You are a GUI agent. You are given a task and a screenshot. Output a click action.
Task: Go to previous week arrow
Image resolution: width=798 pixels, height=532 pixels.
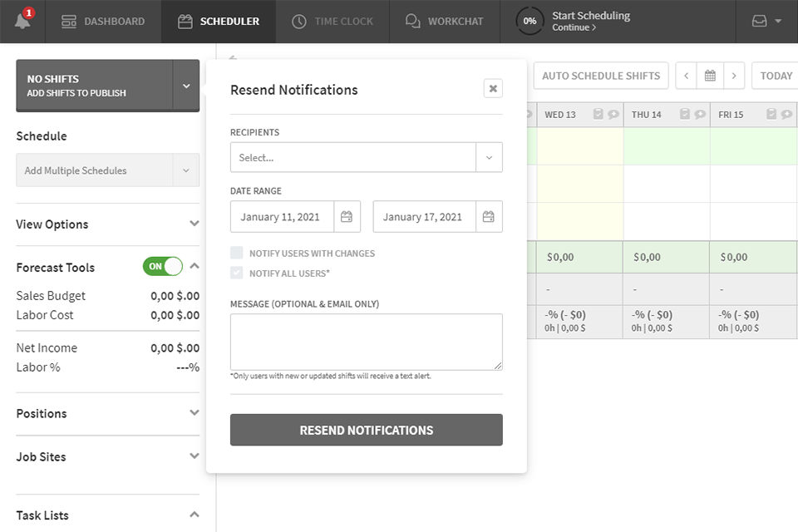(686, 76)
